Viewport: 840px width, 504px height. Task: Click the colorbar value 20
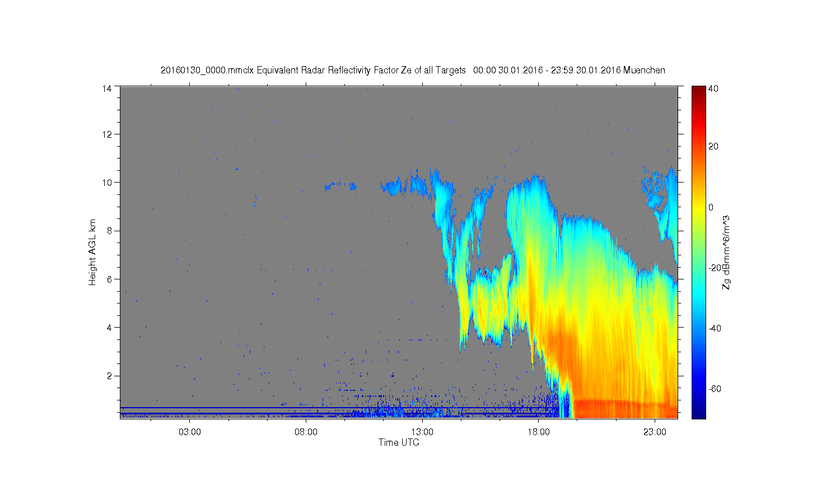point(713,147)
